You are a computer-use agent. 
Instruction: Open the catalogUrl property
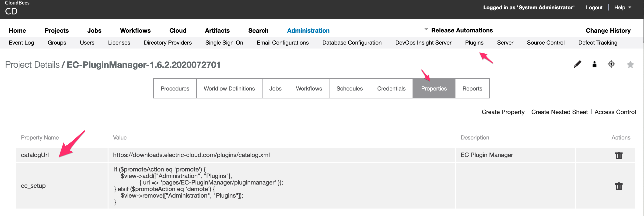pos(35,155)
